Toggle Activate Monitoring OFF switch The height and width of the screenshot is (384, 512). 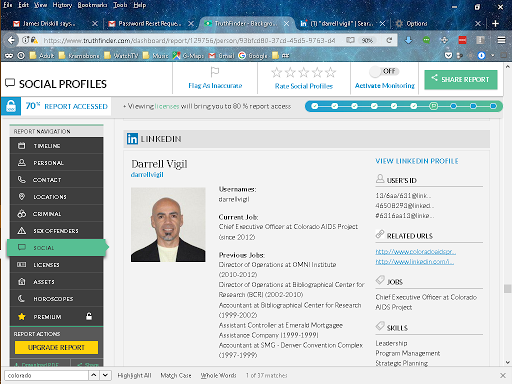pyautogui.click(x=384, y=71)
